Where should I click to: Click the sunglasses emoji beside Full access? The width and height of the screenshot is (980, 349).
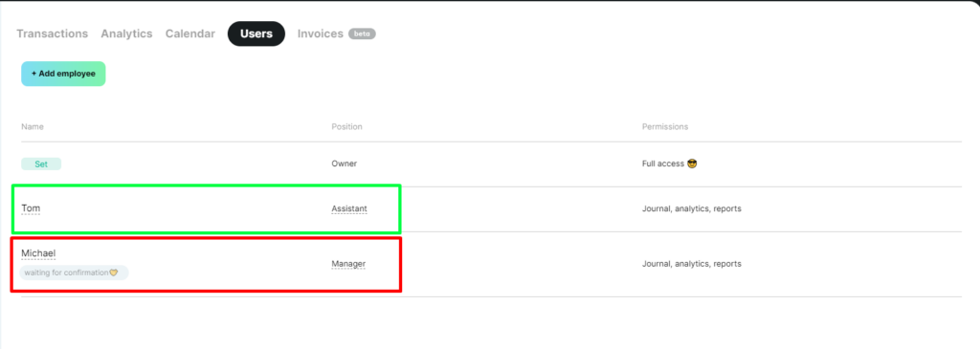point(692,164)
